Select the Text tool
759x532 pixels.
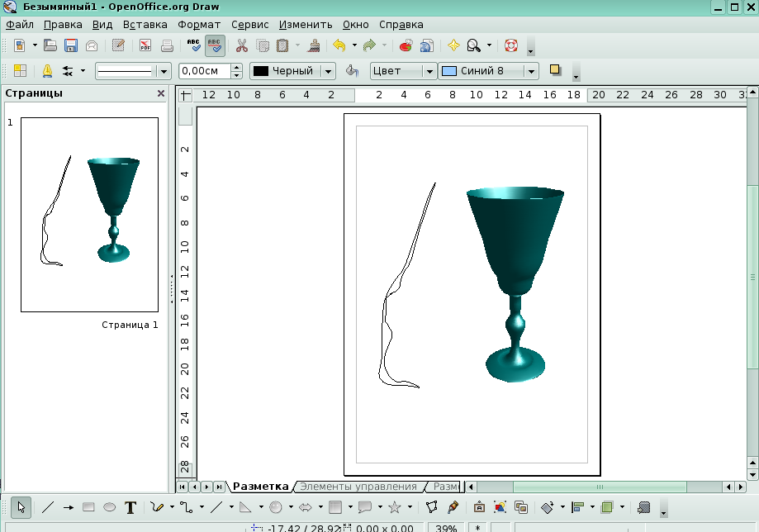click(x=130, y=507)
